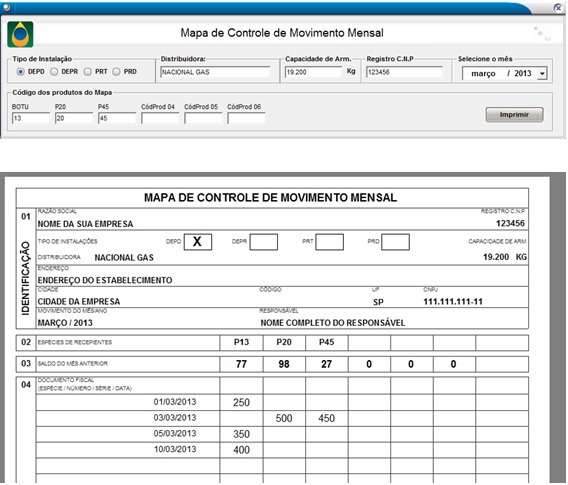Click the checked DEPD box in report

pyautogui.click(x=198, y=242)
